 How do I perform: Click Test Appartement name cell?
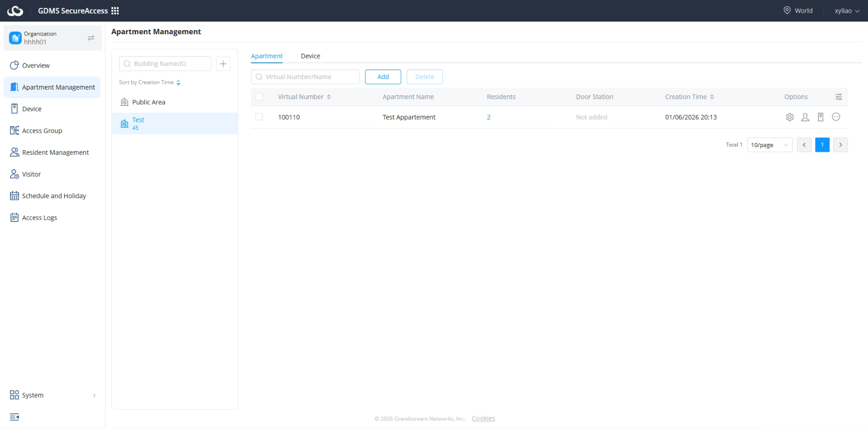(409, 117)
